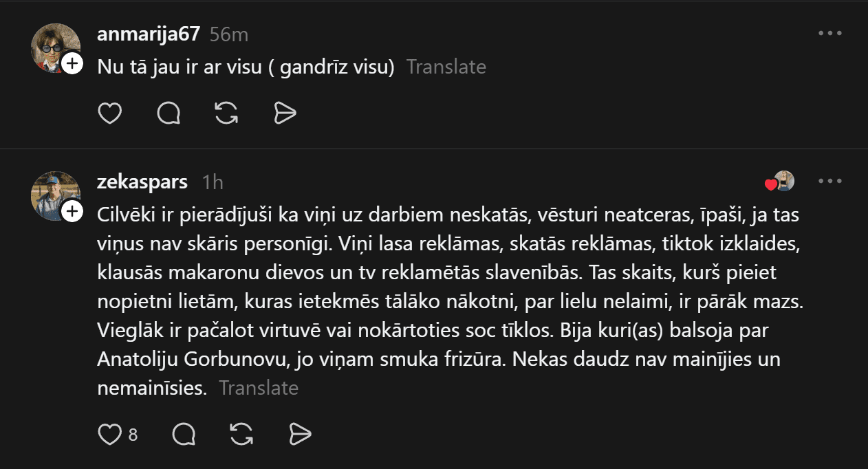Open the 56m timestamp of anmarija67's comment

pos(229,34)
